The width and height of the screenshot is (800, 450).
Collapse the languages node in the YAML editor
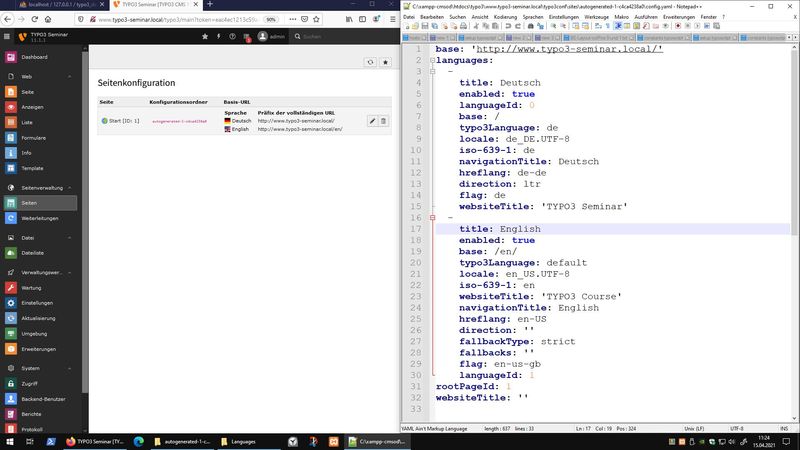pyautogui.click(x=431, y=61)
